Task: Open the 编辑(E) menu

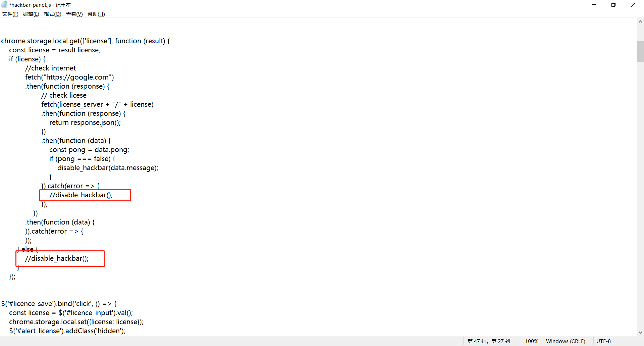Action: point(31,14)
